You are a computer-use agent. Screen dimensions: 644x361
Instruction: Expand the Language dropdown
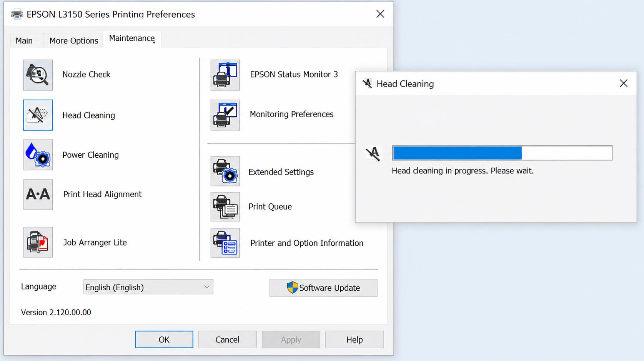click(x=148, y=287)
